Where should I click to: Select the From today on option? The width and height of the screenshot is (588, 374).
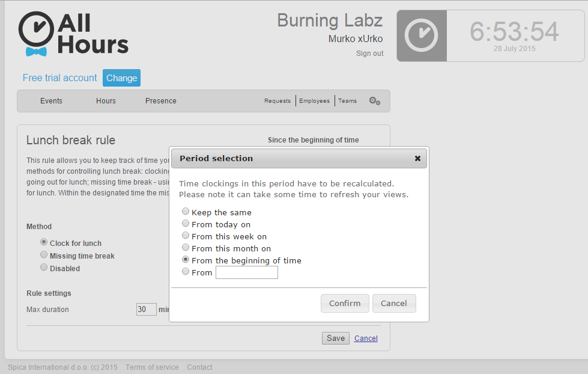click(x=186, y=224)
